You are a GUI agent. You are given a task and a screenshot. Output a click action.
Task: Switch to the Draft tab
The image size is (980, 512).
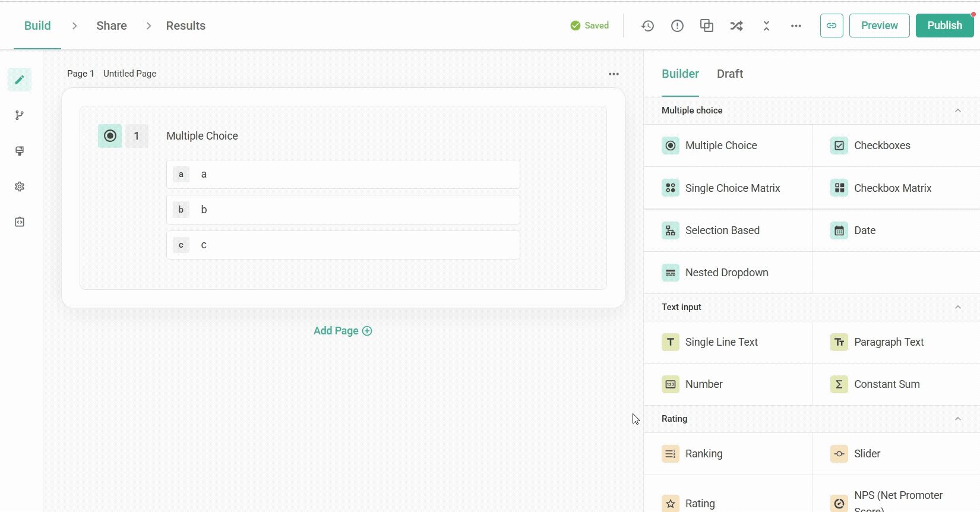(x=730, y=74)
